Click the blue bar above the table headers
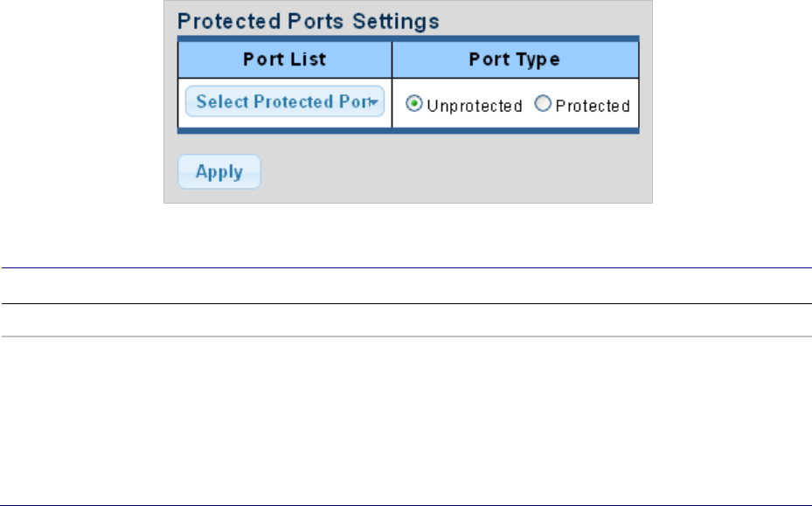 (x=408, y=38)
